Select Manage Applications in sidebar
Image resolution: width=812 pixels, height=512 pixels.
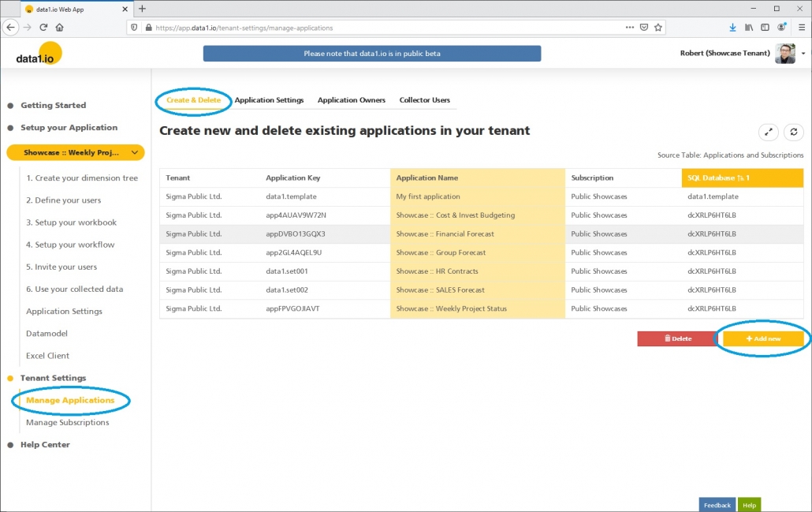70,400
